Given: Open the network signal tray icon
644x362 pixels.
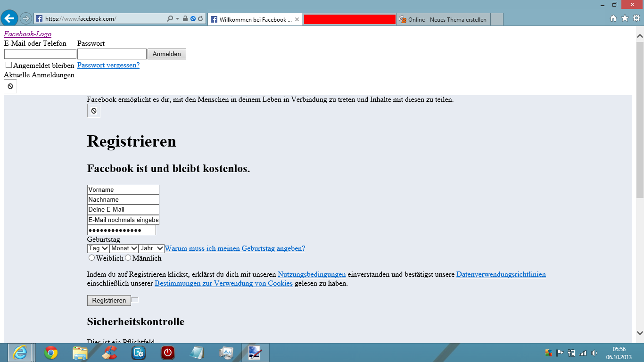Looking at the screenshot, I should tap(583, 353).
